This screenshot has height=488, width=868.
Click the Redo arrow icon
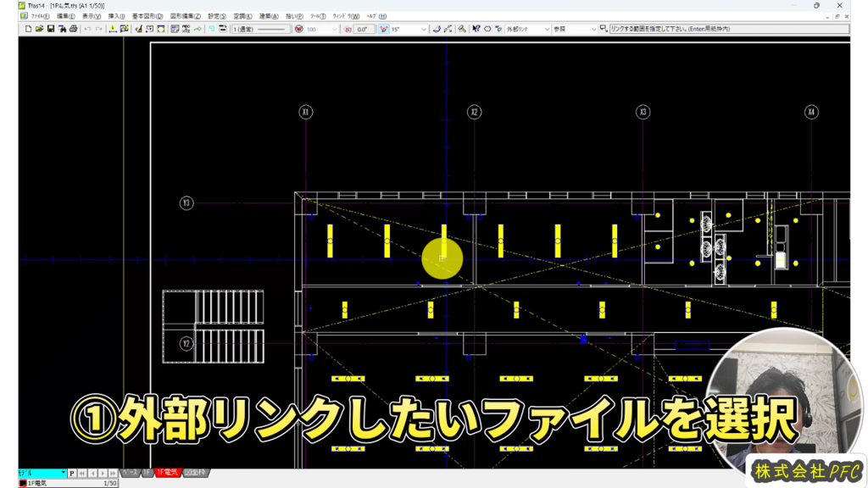99,29
